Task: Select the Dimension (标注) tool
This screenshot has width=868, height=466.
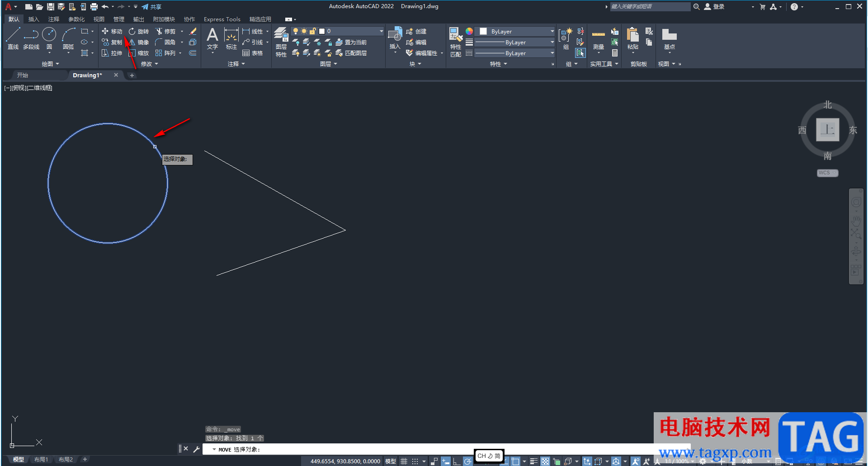Action: click(231, 38)
